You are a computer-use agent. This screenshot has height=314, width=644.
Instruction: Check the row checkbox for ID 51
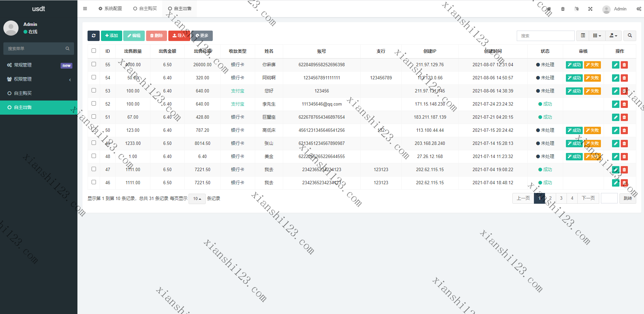click(x=94, y=117)
